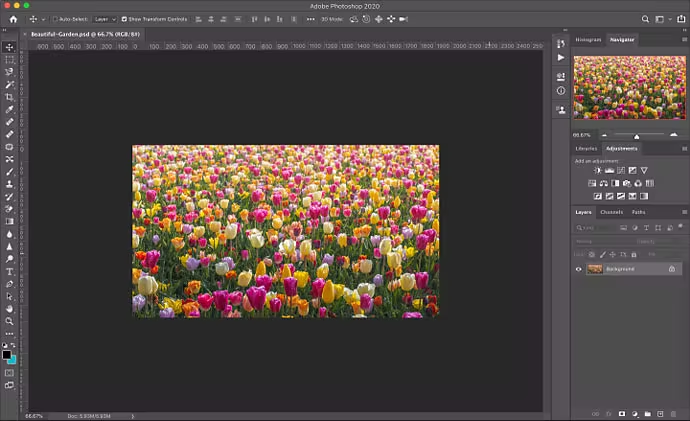Viewport: 690px width, 421px height.
Task: Open the Layers panel options menu
Action: tap(683, 212)
